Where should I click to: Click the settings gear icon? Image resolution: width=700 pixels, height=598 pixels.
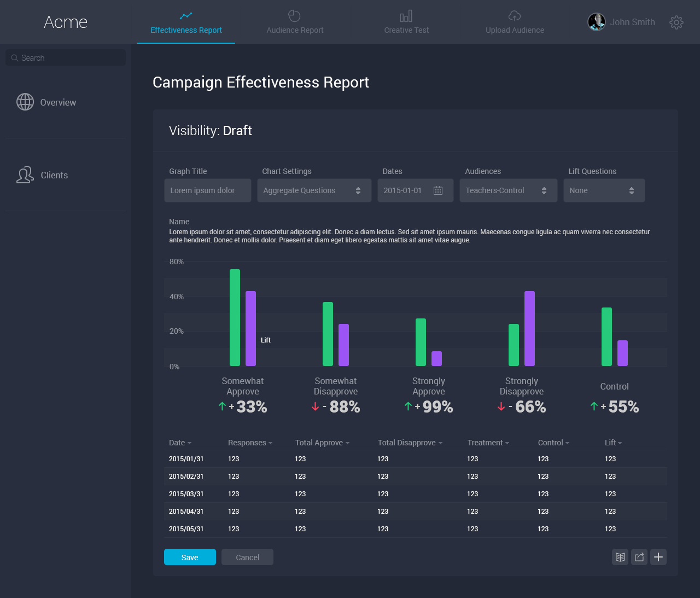[676, 22]
